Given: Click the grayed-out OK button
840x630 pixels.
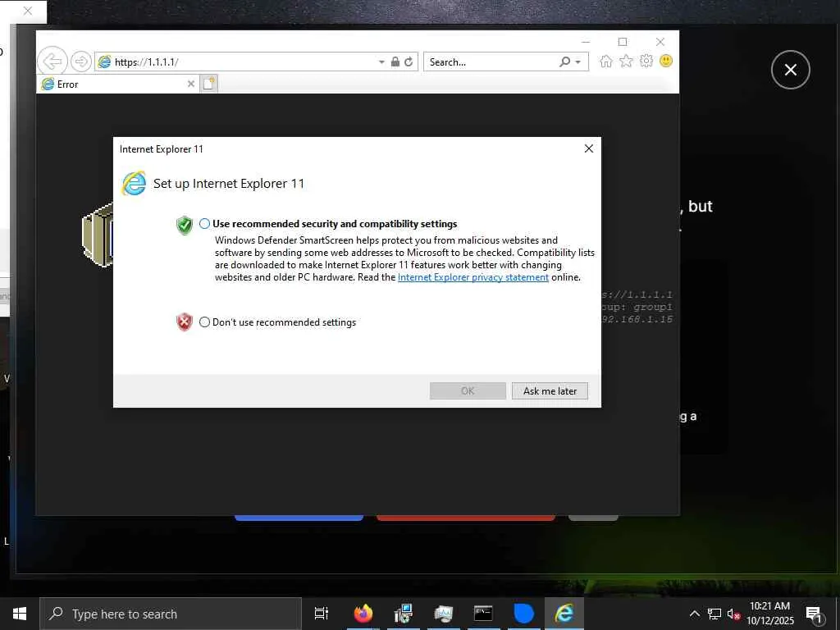Looking at the screenshot, I should pos(468,391).
